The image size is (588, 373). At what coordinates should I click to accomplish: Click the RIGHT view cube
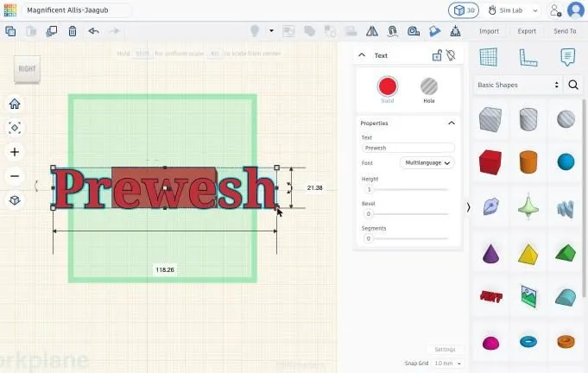(x=27, y=69)
